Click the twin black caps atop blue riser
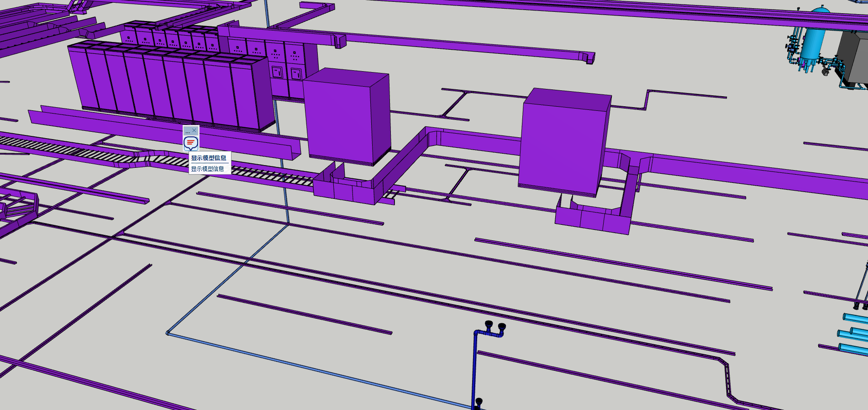Image resolution: width=868 pixels, height=410 pixels. pyautogui.click(x=495, y=326)
